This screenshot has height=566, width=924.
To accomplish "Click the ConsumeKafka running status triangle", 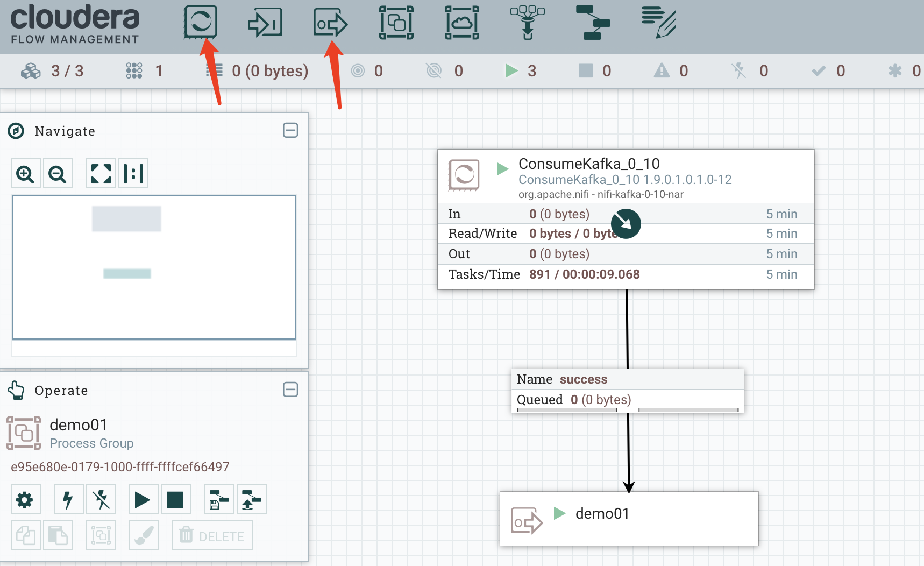I will (502, 169).
